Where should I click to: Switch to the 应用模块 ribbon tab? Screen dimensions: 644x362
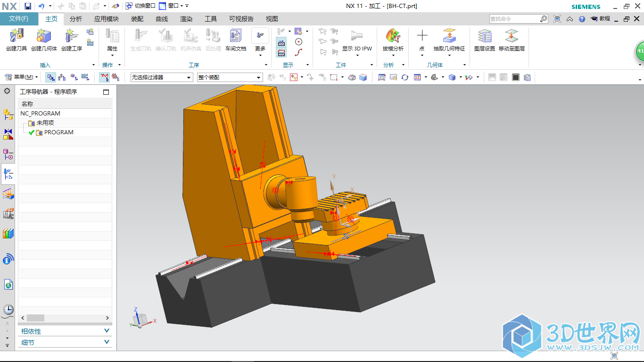106,19
